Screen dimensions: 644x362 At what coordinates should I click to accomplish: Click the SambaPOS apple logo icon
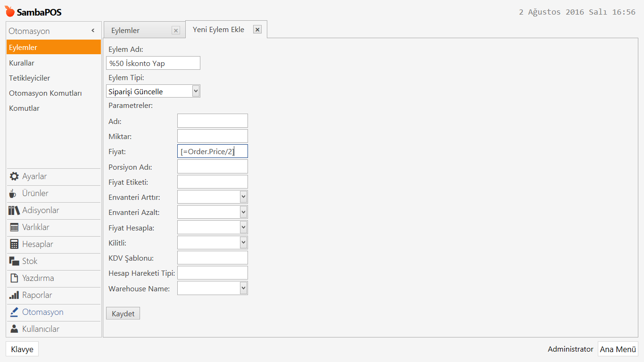(x=10, y=11)
